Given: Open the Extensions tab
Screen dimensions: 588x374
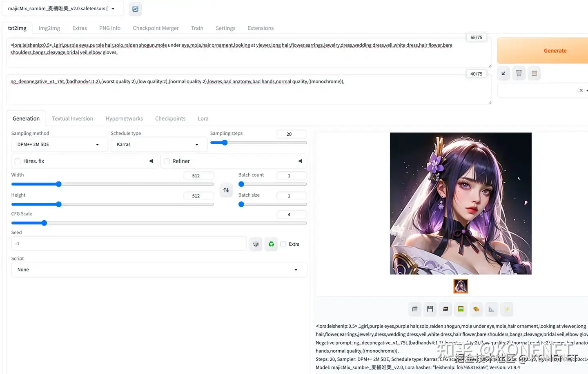Looking at the screenshot, I should tap(261, 28).
